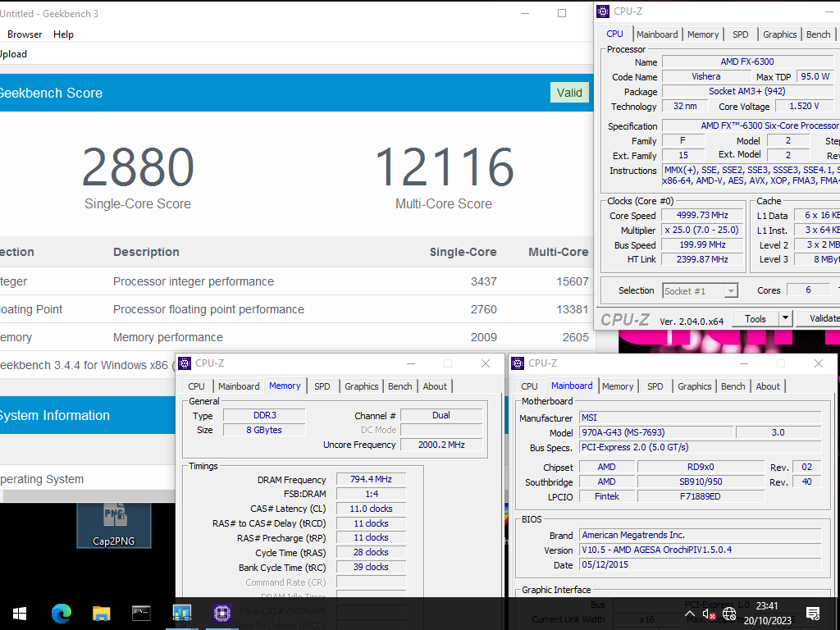Select About tab in the Memory CPU-Z window
This screenshot has height=630, width=840.
click(x=435, y=386)
